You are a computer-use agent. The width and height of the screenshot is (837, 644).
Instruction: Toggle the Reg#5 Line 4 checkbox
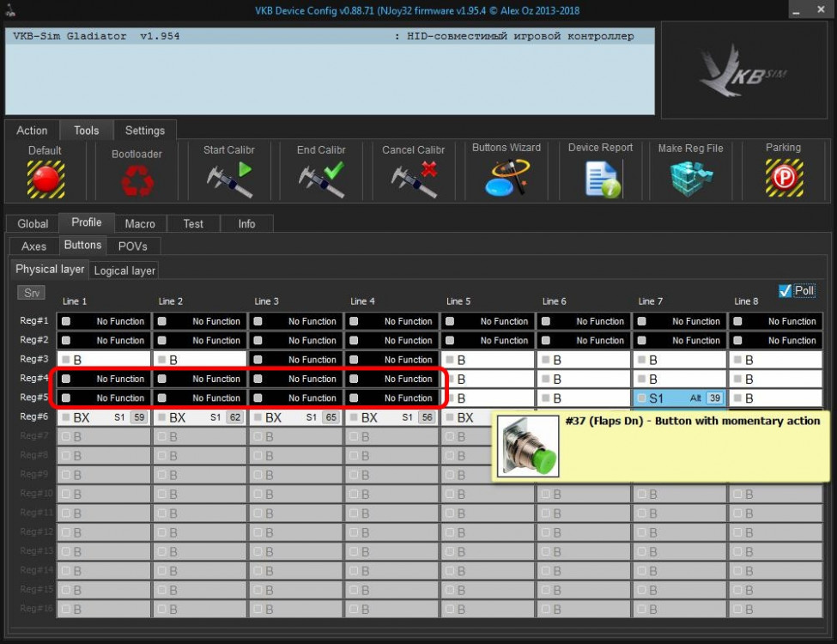tap(354, 398)
